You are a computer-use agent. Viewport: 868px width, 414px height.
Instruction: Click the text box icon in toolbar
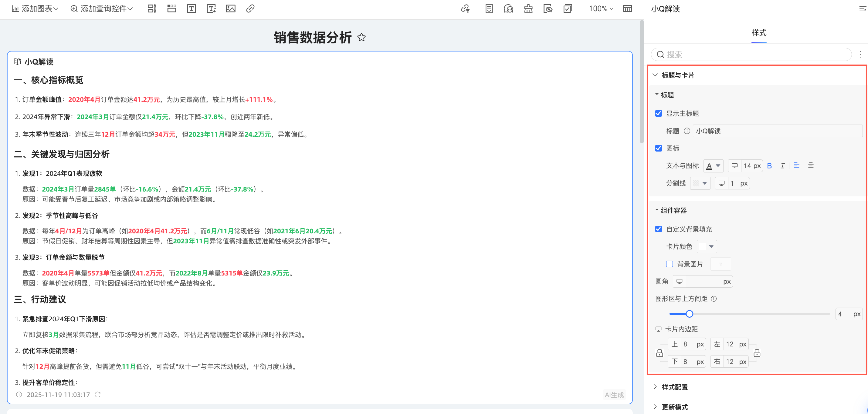click(x=192, y=9)
